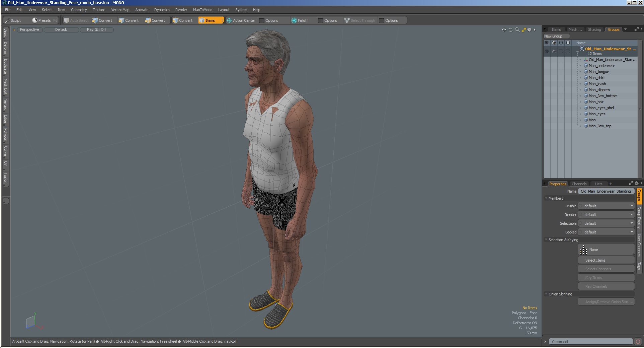Maximize the Properties panel
Image resolution: width=644 pixels, height=348 pixels.
click(x=631, y=183)
